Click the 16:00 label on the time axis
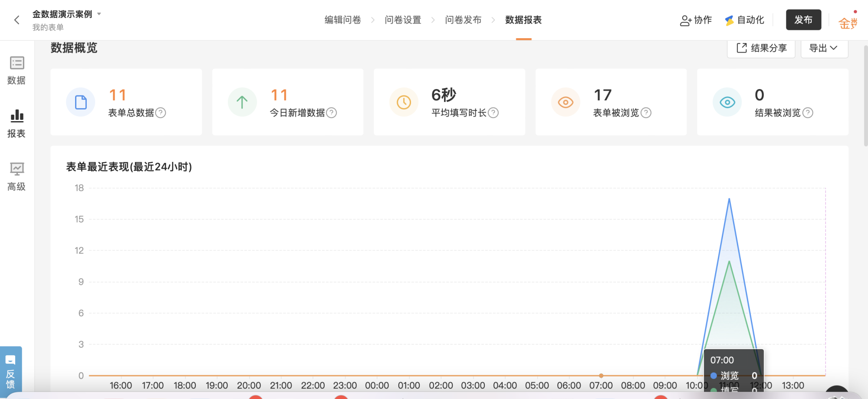The height and width of the screenshot is (399, 868). coord(121,386)
